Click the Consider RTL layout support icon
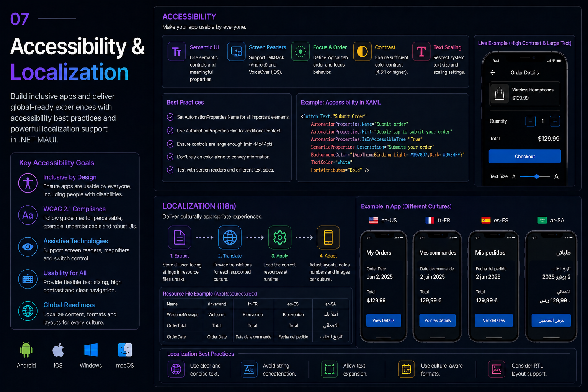 497,369
